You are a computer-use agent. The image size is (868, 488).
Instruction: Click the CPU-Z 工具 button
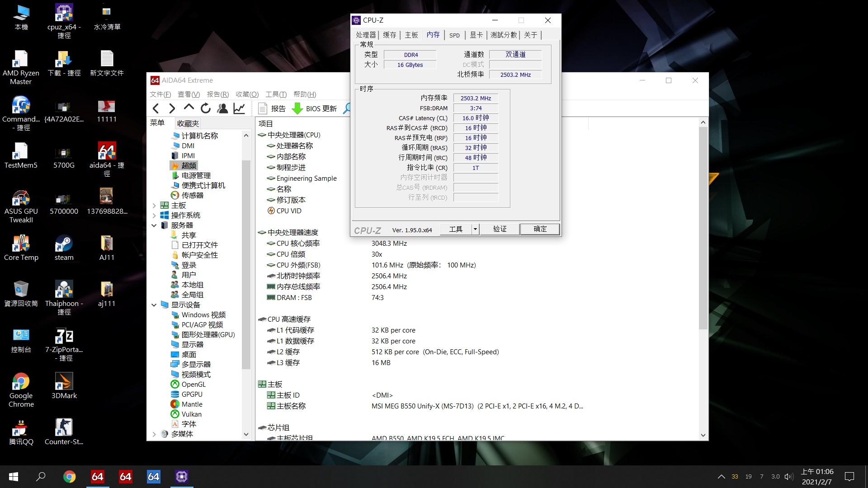coord(456,229)
